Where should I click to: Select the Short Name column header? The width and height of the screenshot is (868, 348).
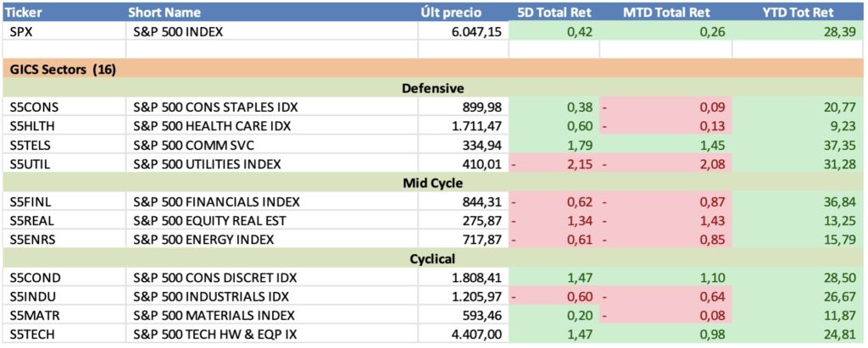(164, 13)
